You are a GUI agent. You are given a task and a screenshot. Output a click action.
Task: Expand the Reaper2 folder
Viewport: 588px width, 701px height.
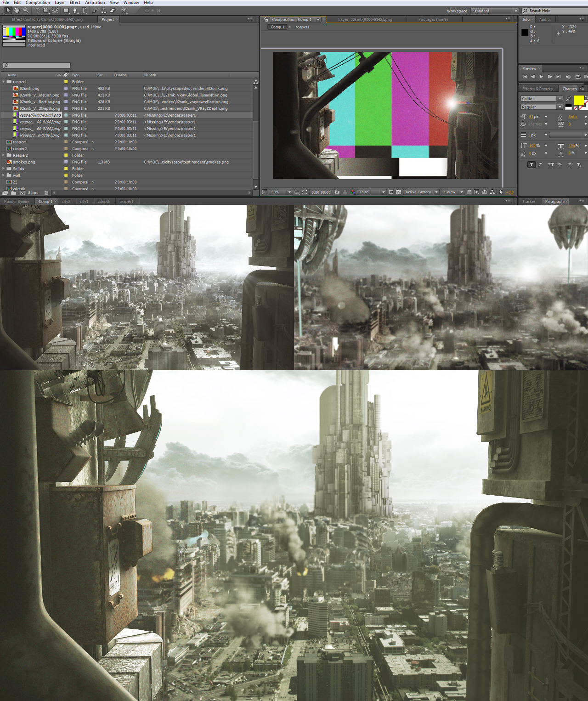pos(4,155)
